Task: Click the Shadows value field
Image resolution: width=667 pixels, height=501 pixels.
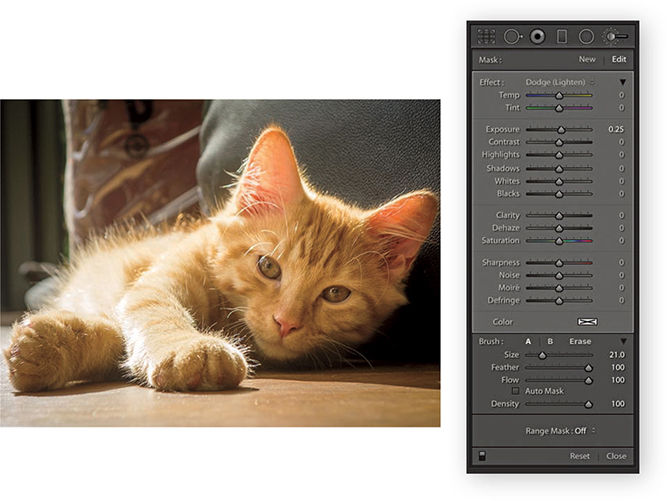Action: pyautogui.click(x=621, y=168)
